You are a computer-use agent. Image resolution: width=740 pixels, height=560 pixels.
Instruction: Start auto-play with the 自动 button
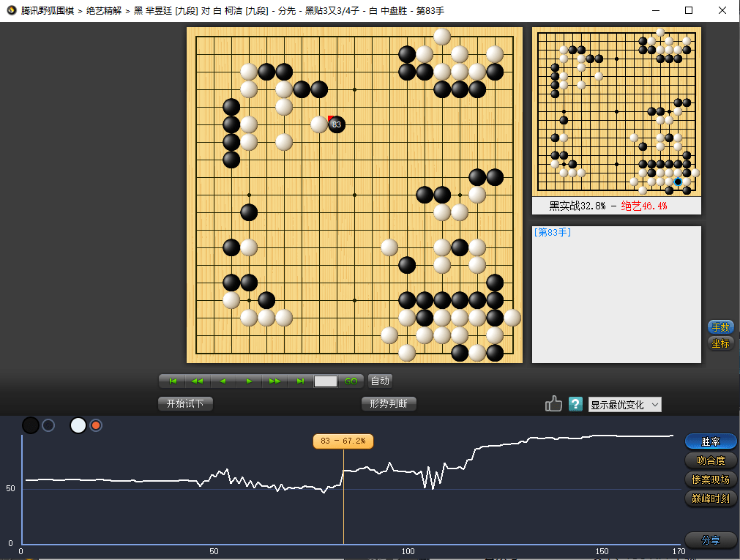pos(380,381)
